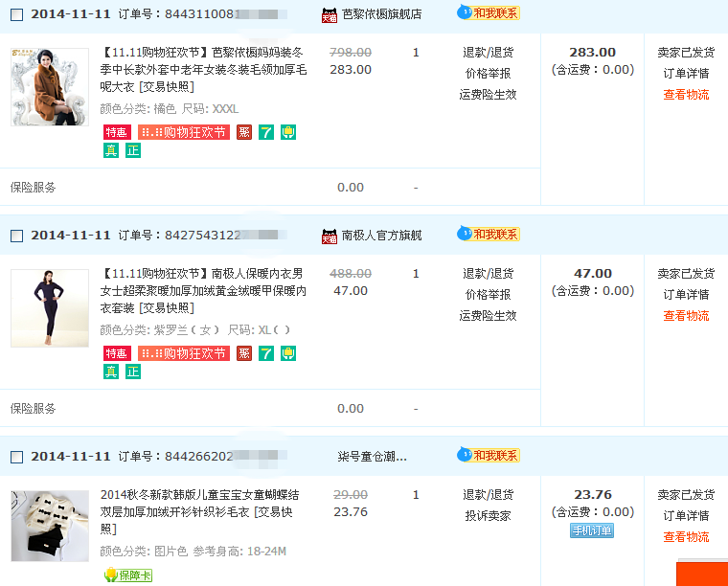
Task: Click 和我联系 chat icon for 柒号童仓潮 order
Action: 489,455
